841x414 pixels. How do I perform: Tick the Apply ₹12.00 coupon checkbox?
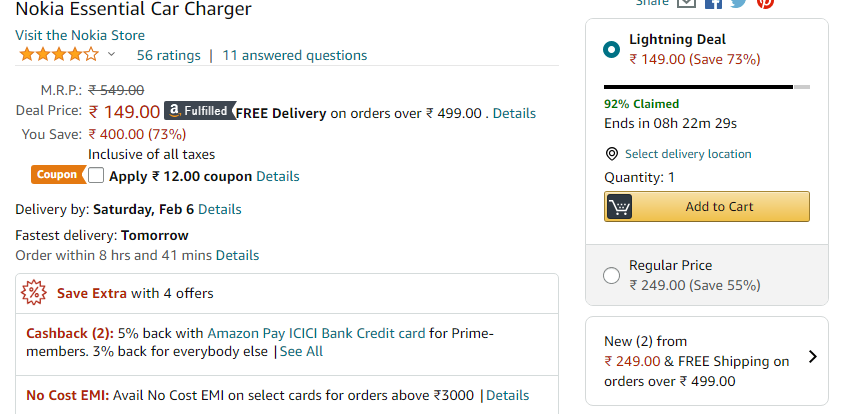click(96, 176)
